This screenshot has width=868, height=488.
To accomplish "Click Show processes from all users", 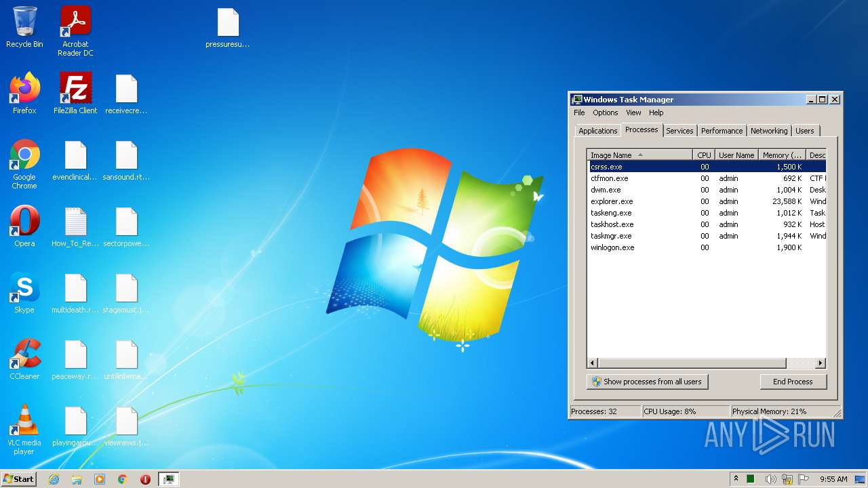I will pos(647,382).
